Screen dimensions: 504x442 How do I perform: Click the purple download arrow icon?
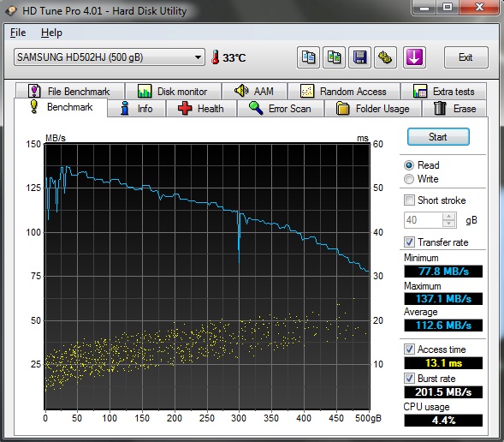(414, 57)
